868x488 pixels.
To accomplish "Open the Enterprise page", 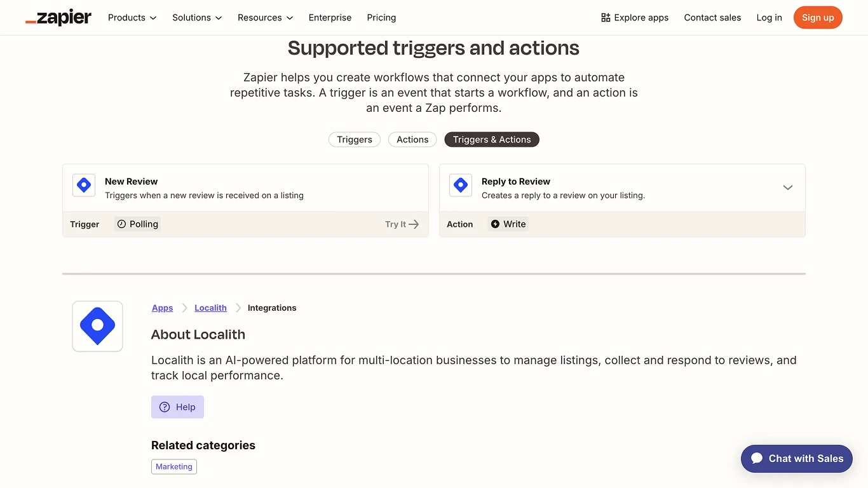I will [330, 18].
